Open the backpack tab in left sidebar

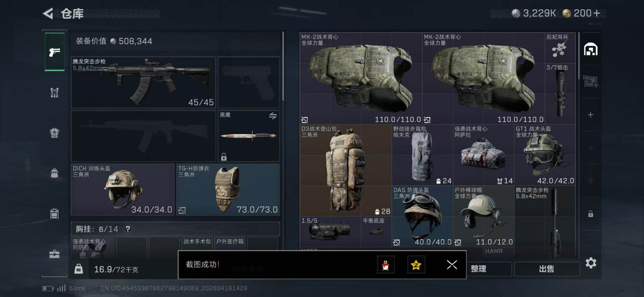(x=54, y=133)
